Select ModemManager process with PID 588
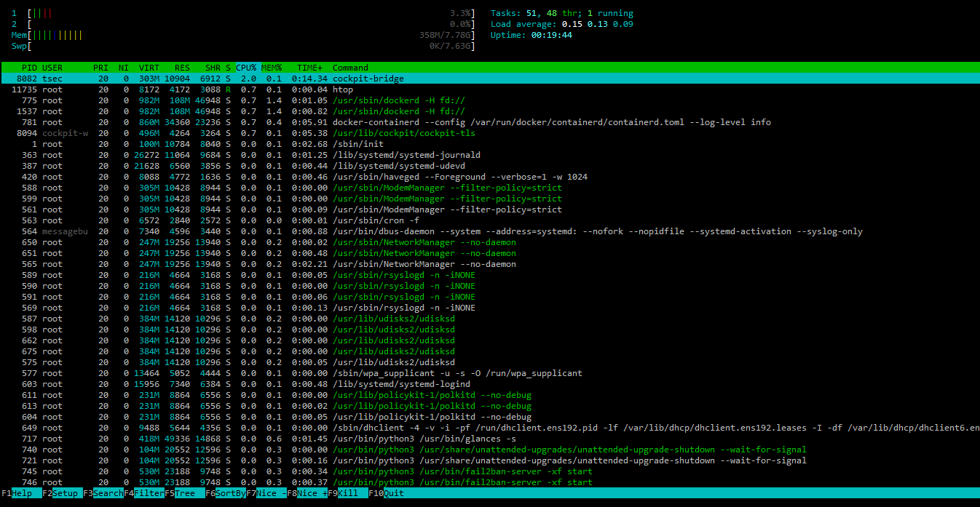Image resolution: width=980 pixels, height=507 pixels. 490,188
